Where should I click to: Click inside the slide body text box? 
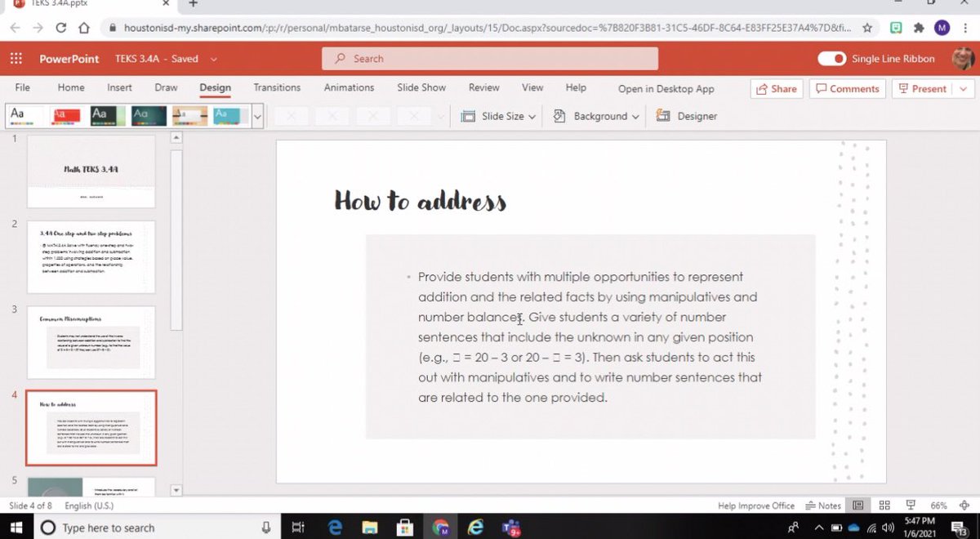[x=590, y=337]
